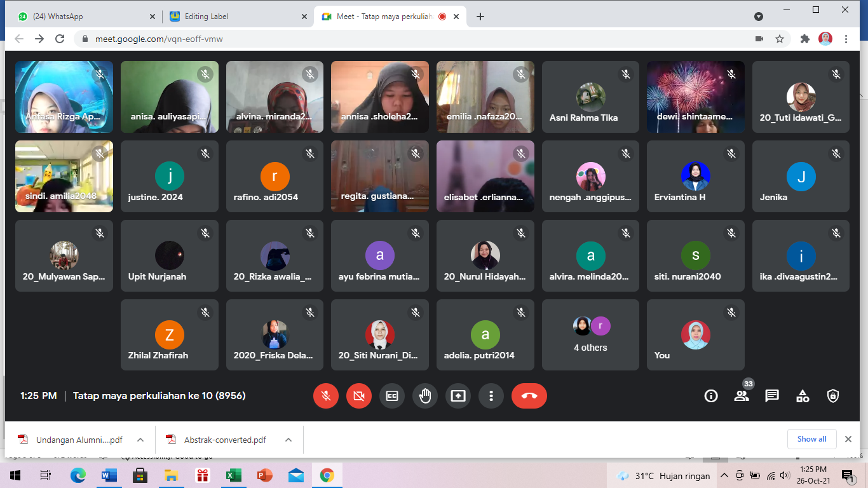Screen dimensions: 868x488
Task: Expand options for Abstrak-converted.pdf download
Action: (x=288, y=440)
